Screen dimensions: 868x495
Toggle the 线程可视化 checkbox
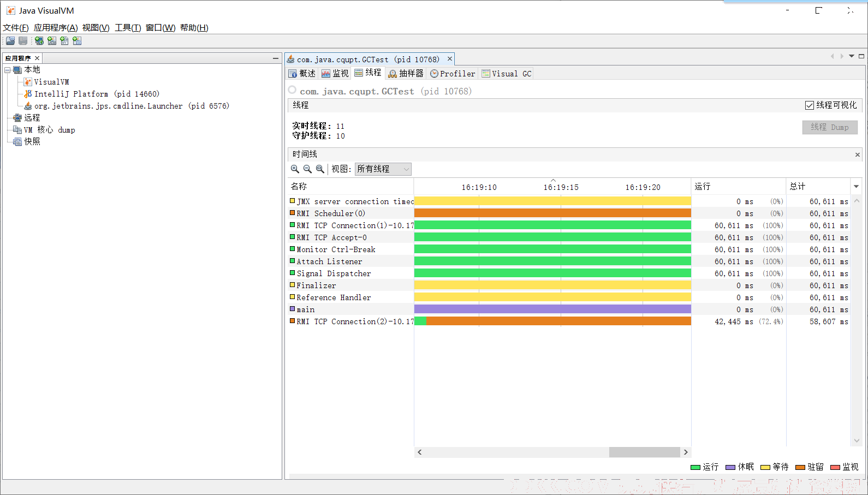coord(810,105)
